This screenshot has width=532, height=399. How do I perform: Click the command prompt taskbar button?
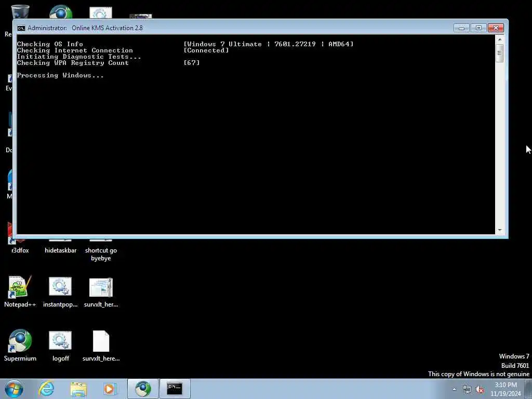pos(175,389)
